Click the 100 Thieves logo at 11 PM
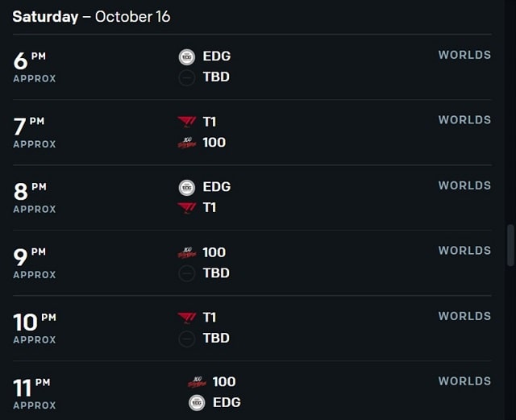The width and height of the screenshot is (516, 420). click(x=197, y=382)
